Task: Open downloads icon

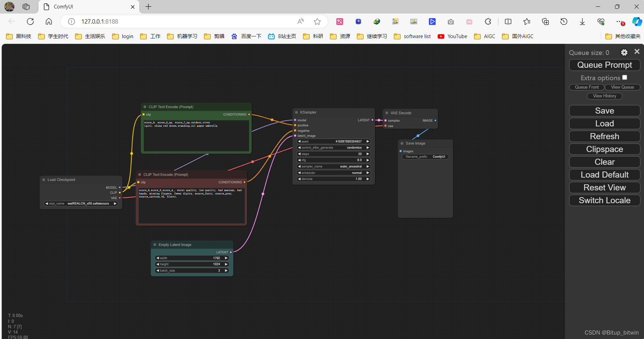Action: coord(582,22)
